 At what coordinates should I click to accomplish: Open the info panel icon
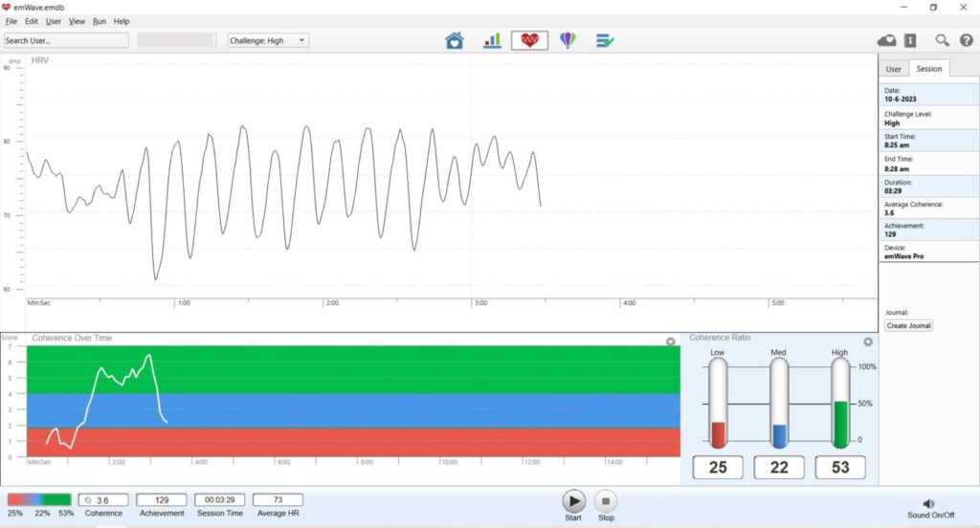click(x=910, y=40)
